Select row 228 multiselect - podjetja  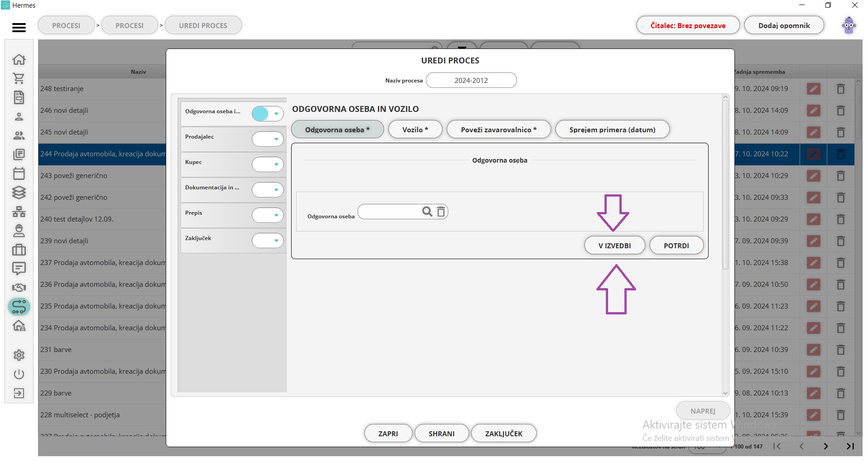[102, 415]
